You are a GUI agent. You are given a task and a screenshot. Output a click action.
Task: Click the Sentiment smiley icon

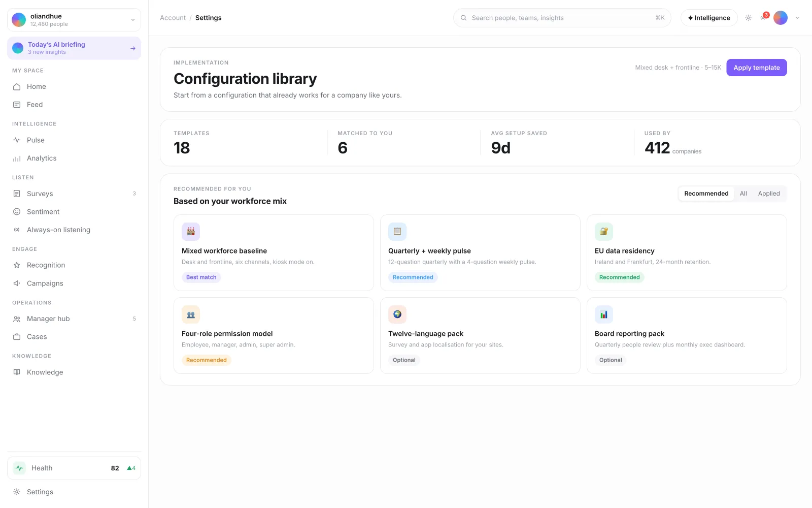pos(17,212)
